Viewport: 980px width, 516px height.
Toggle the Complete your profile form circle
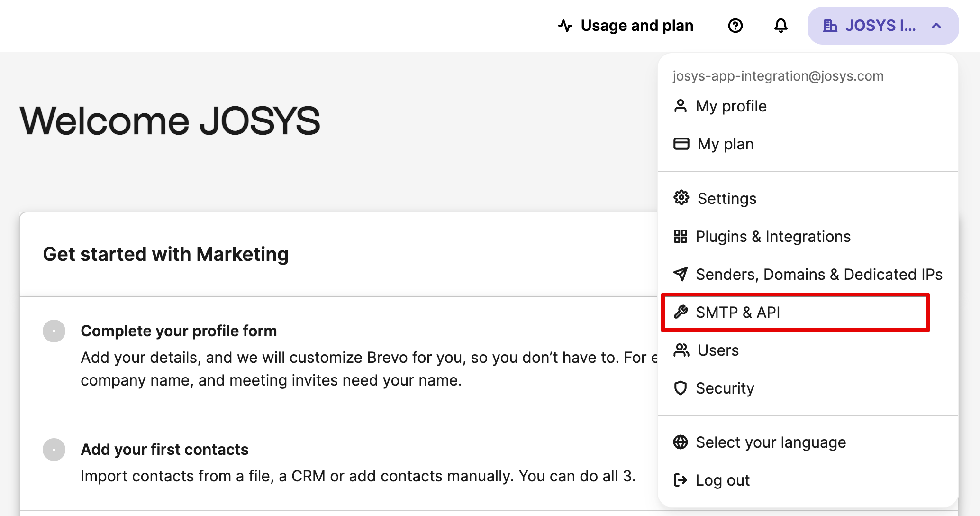[x=54, y=331]
